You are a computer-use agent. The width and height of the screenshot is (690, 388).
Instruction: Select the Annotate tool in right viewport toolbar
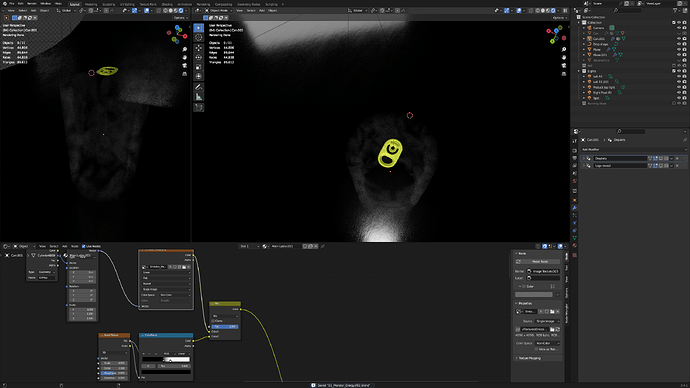(x=199, y=87)
